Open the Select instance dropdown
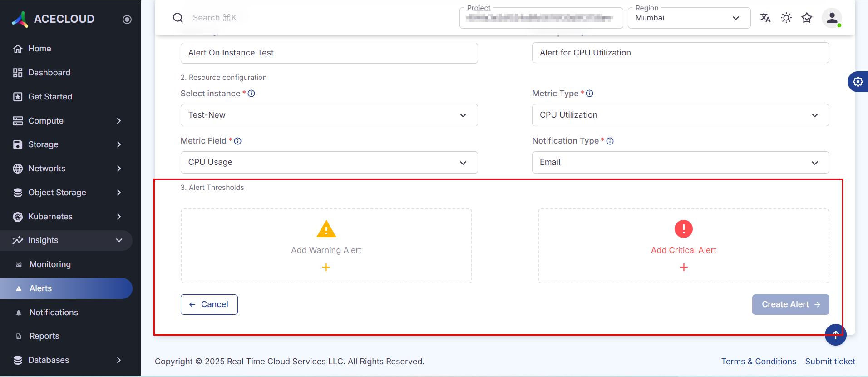868x377 pixels. tap(329, 115)
